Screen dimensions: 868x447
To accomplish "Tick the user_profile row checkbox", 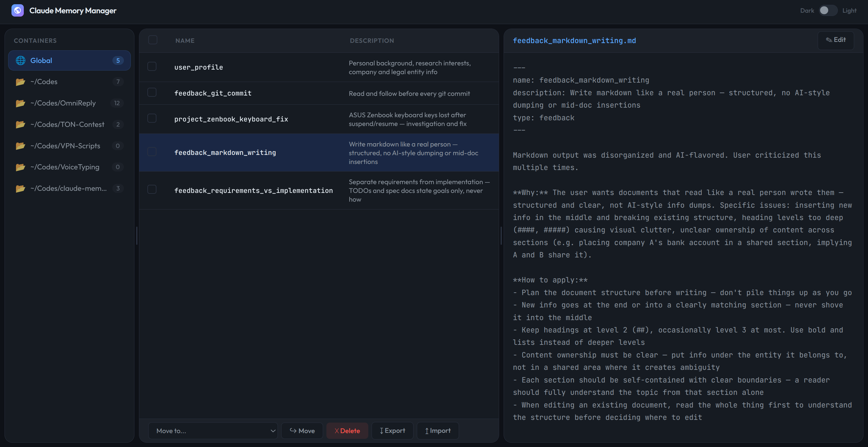I will (x=152, y=66).
